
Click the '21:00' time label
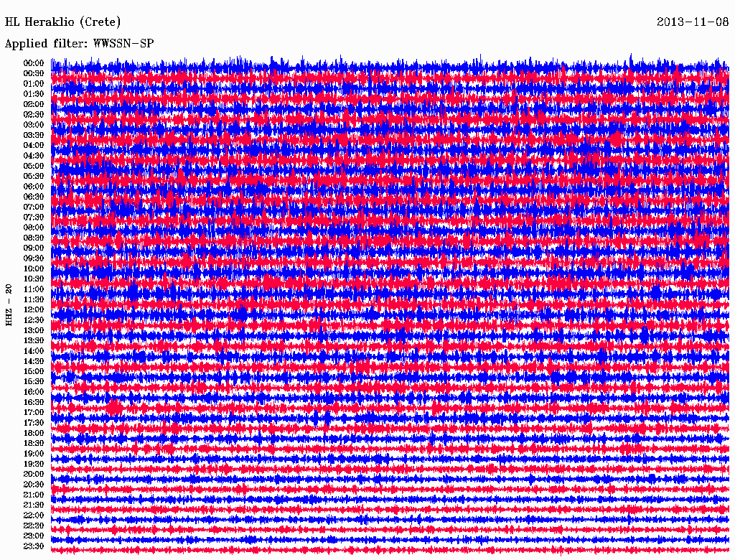pyautogui.click(x=34, y=495)
